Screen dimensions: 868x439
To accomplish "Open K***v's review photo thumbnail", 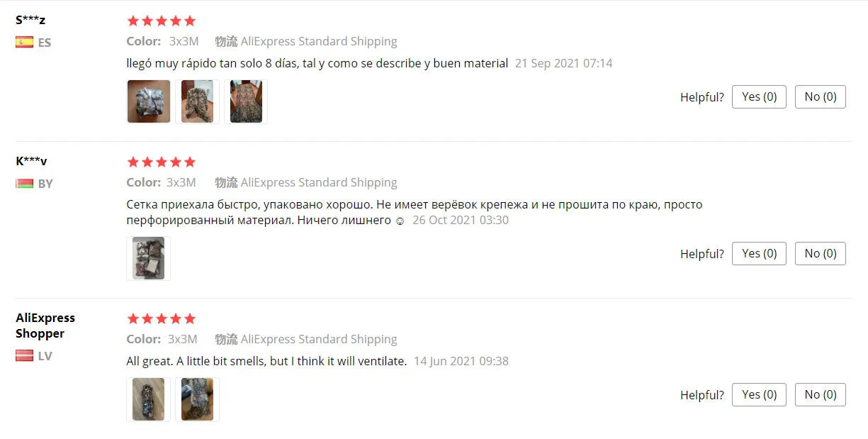I will coord(149,258).
